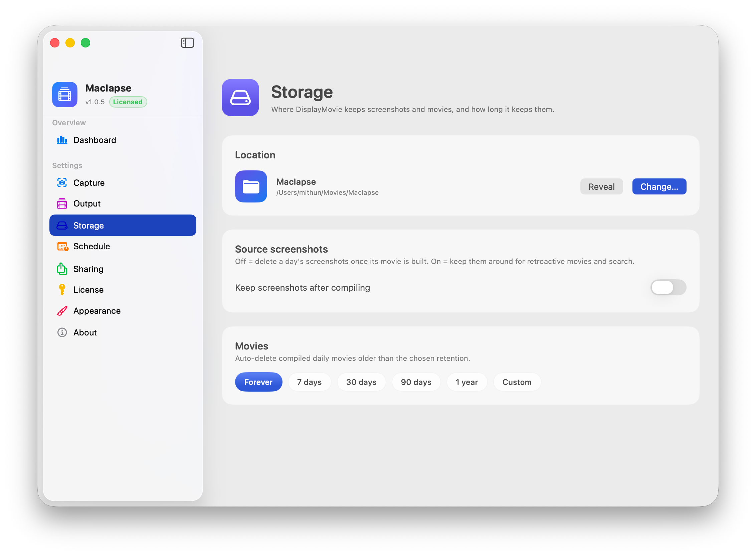Toggle the sidebar visibility icon
The height and width of the screenshot is (556, 756).
pyautogui.click(x=187, y=43)
